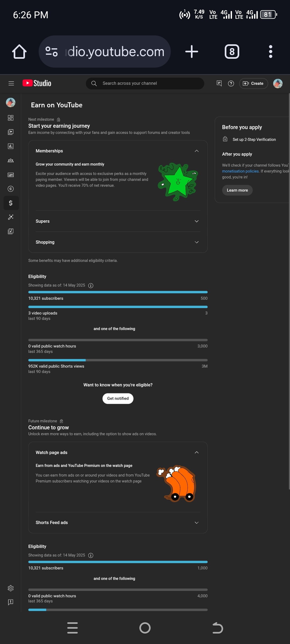
Task: Open Settings gear in the sidebar
Action: pyautogui.click(x=11, y=588)
